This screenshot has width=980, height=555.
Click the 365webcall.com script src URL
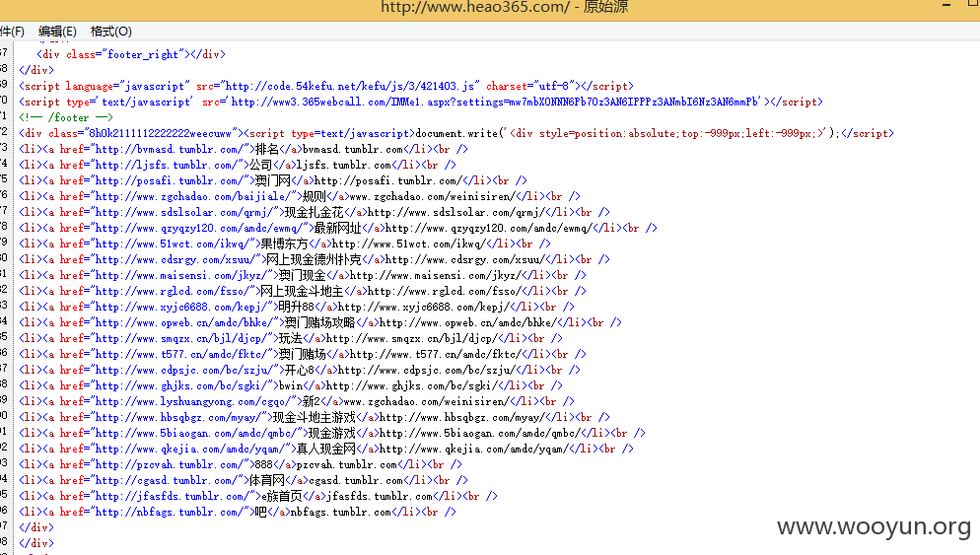click(495, 102)
